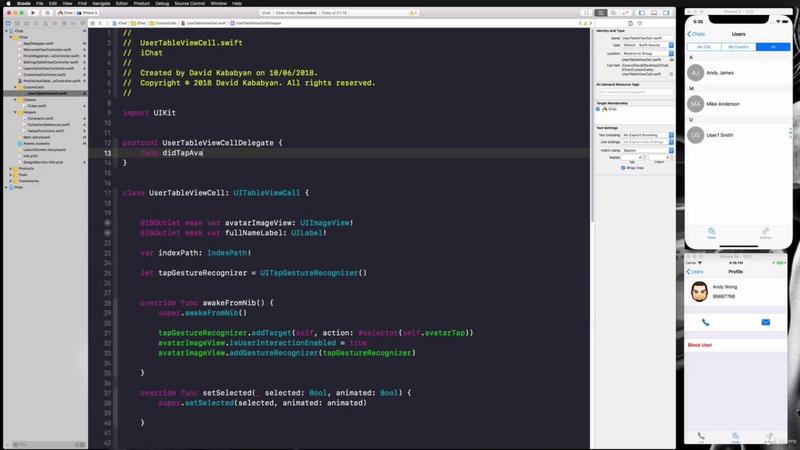Tap User1 Smith avatar in Users simulator
The width and height of the screenshot is (800, 450).
click(695, 135)
